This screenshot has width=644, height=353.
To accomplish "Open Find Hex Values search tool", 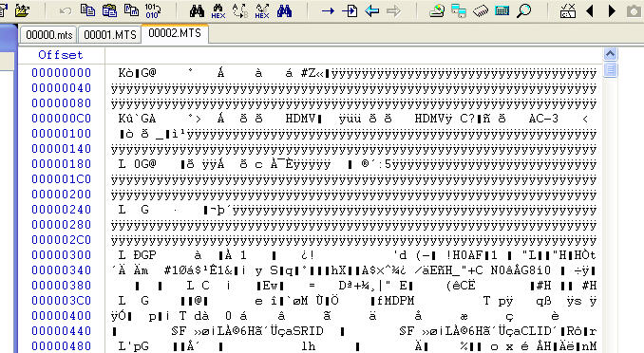I will [x=218, y=10].
